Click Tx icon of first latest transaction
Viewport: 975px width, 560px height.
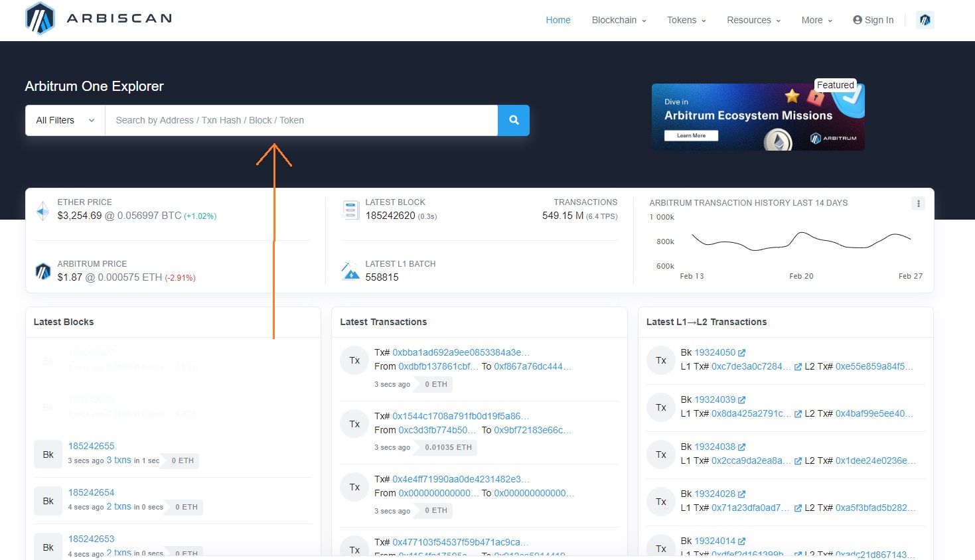point(354,360)
